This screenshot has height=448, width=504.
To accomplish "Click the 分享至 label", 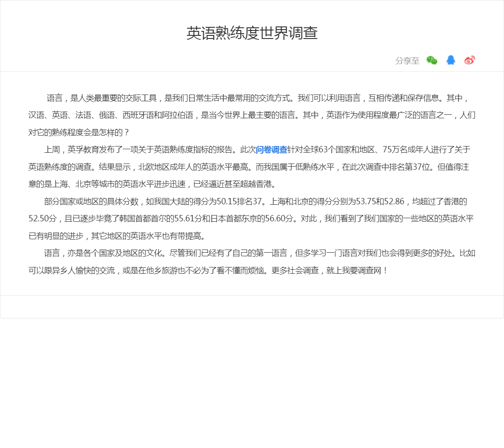I will tap(407, 61).
